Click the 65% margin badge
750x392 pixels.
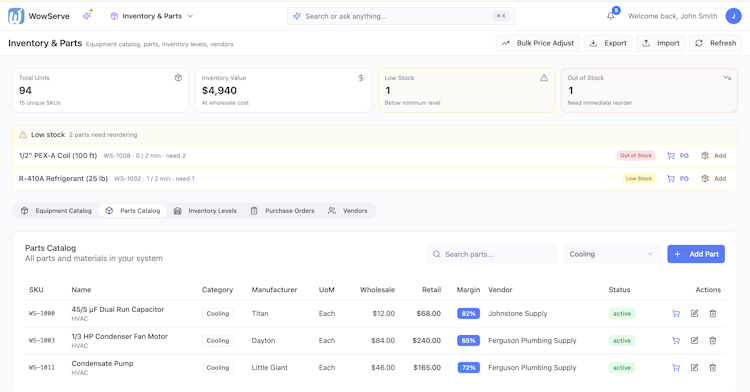pyautogui.click(x=468, y=340)
